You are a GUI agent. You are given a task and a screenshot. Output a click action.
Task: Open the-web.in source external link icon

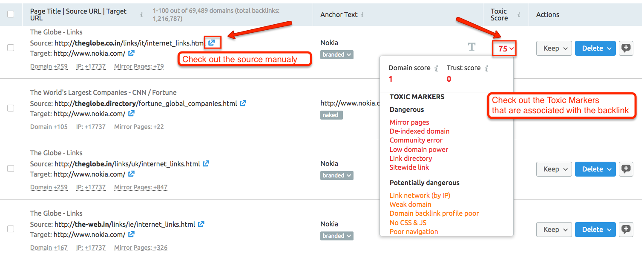[x=201, y=224]
